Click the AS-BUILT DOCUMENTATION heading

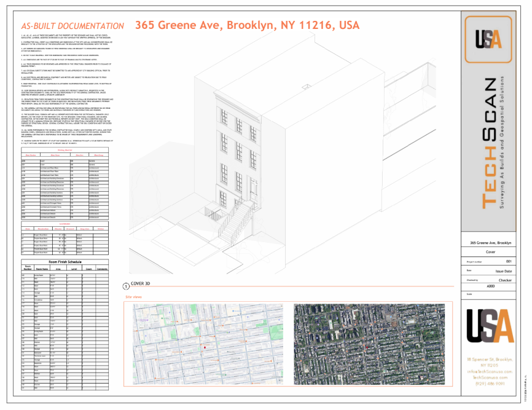[72, 26]
